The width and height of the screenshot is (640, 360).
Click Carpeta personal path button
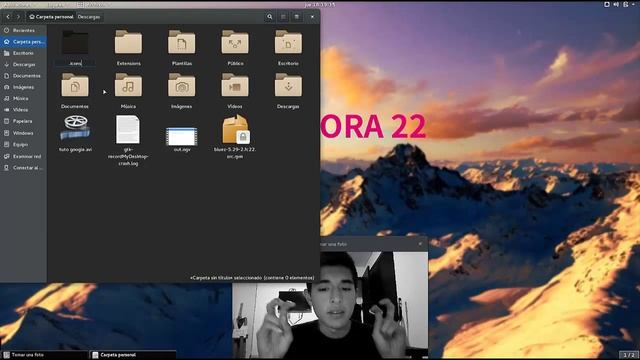tap(51, 17)
